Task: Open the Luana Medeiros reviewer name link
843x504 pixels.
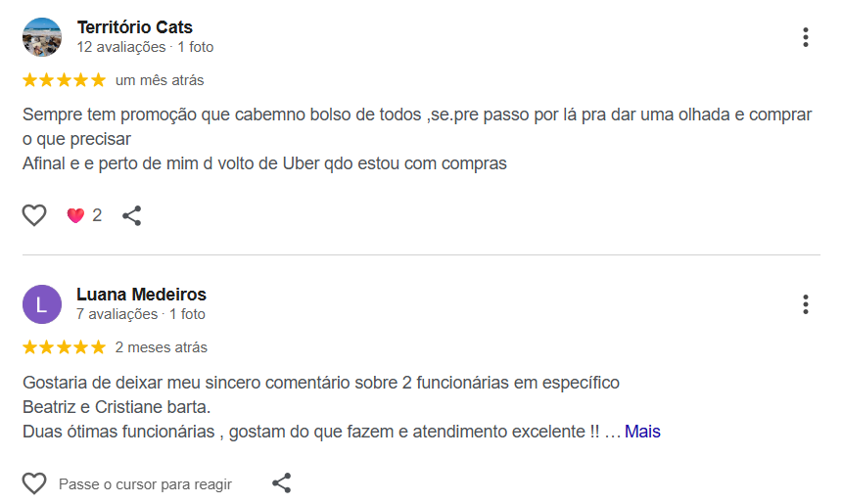Action: (141, 295)
